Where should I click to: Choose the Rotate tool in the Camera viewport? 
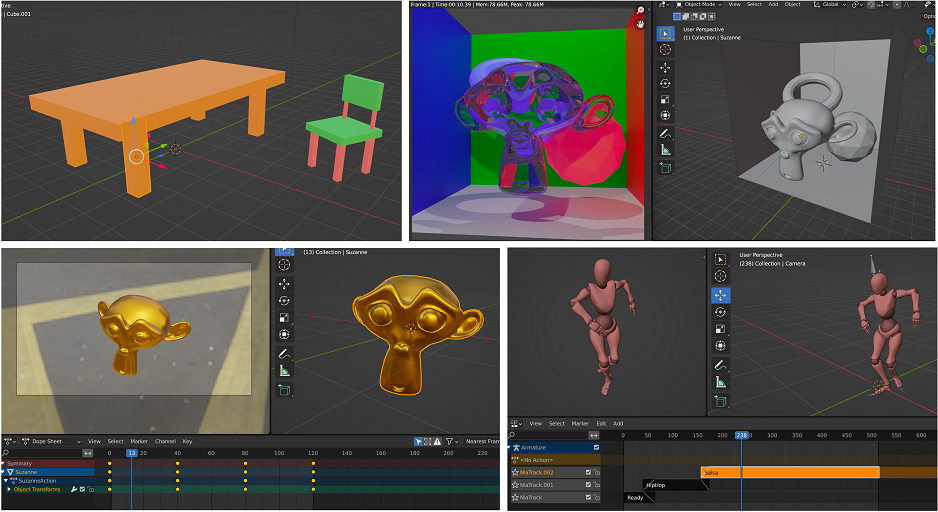click(720, 312)
